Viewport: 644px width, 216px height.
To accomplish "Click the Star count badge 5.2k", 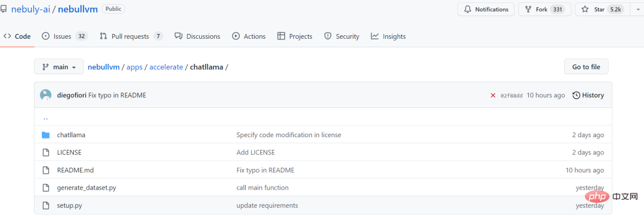I will [615, 9].
